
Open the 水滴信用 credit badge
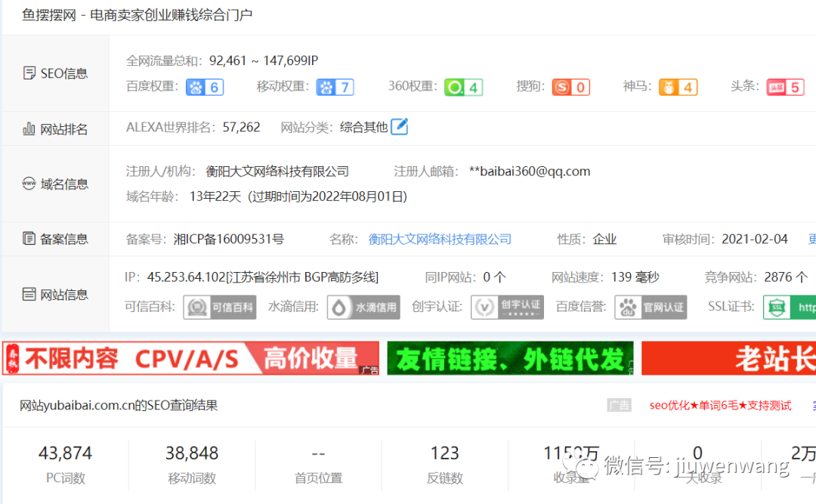[363, 308]
